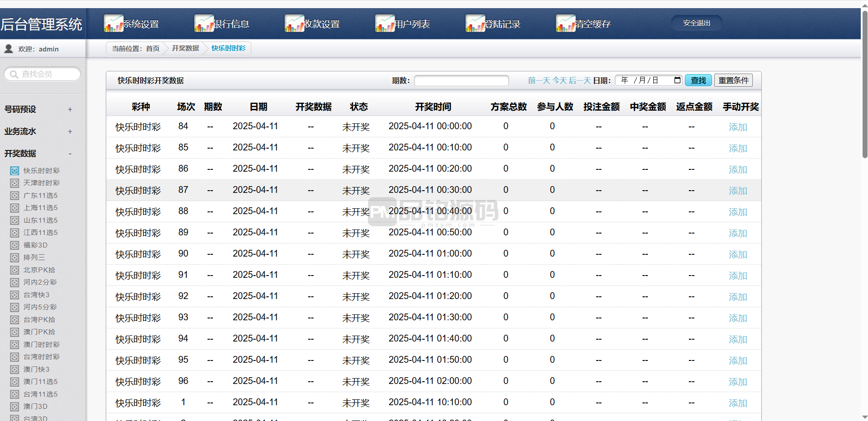Click the icon beside 天津时时彩
868x421 pixels.
14,183
